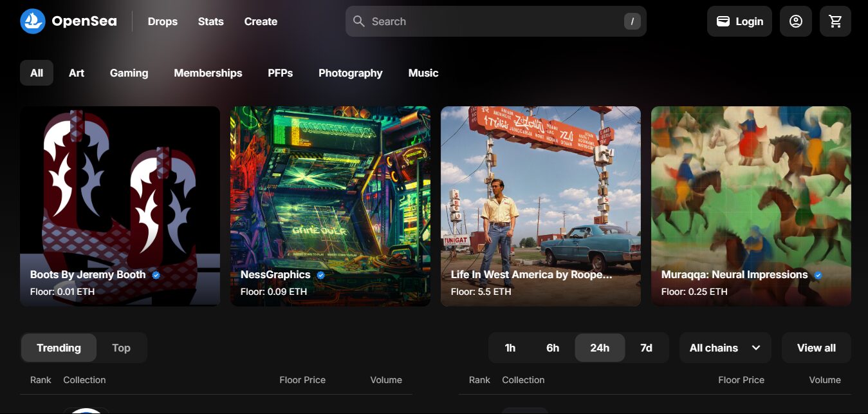Open the Create menu item
Viewport: 868px width, 414px height.
pyautogui.click(x=261, y=21)
